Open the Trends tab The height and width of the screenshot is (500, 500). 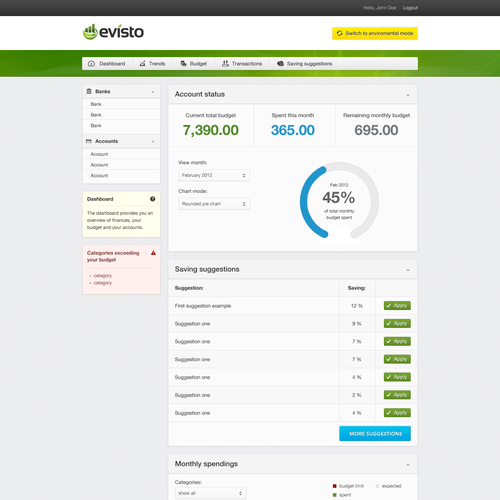(153, 64)
